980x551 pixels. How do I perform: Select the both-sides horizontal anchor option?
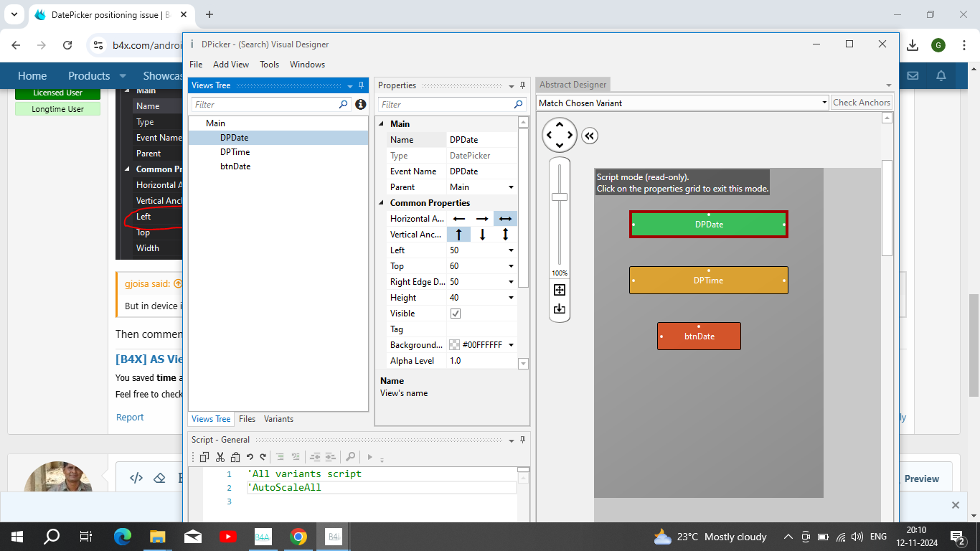(x=505, y=219)
